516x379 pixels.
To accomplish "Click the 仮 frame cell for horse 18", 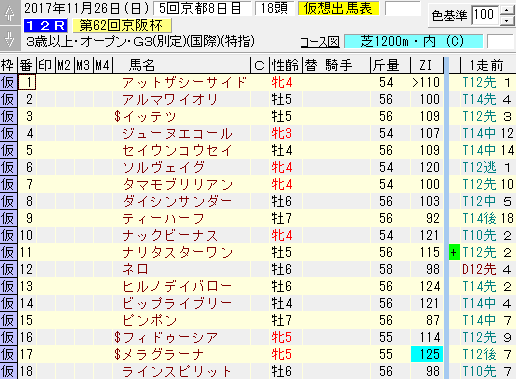I will 8,371.
